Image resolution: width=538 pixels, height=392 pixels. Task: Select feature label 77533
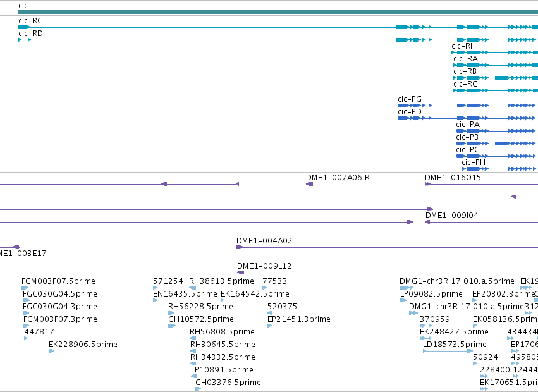pos(275,281)
